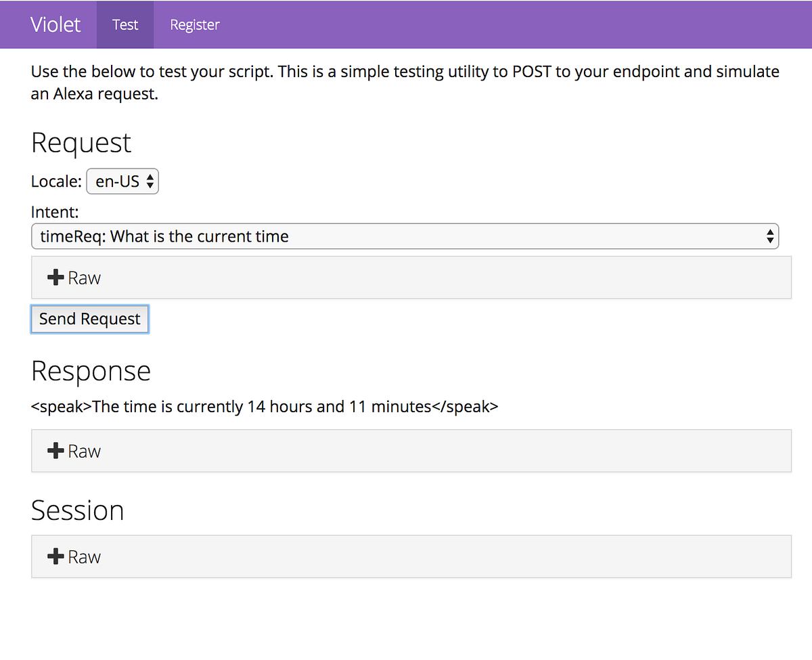The height and width of the screenshot is (660, 812).
Task: Expand the raw session data viewer
Action: tap(74, 556)
